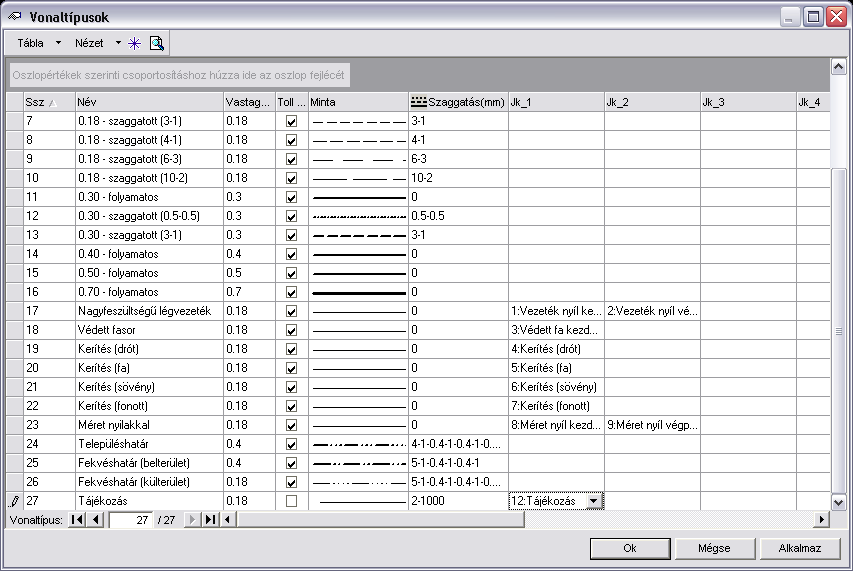Maximize the Vonaltípusok window
The height and width of the screenshot is (571, 853).
[x=813, y=16]
